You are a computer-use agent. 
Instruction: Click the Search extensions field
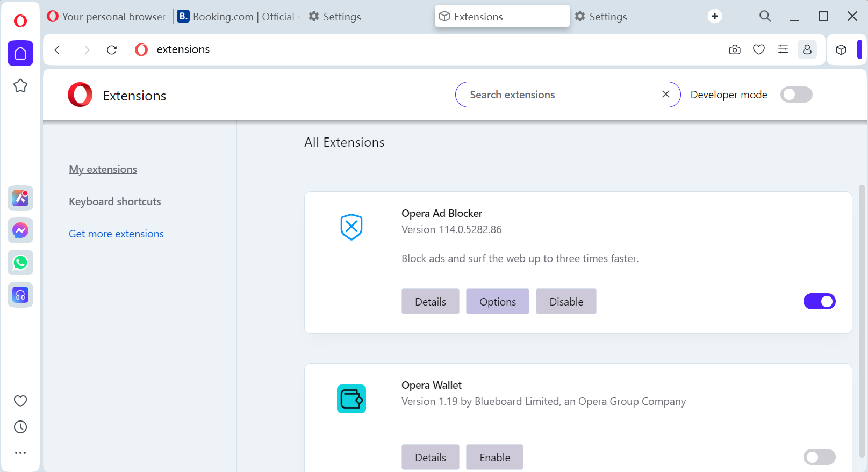coord(559,95)
